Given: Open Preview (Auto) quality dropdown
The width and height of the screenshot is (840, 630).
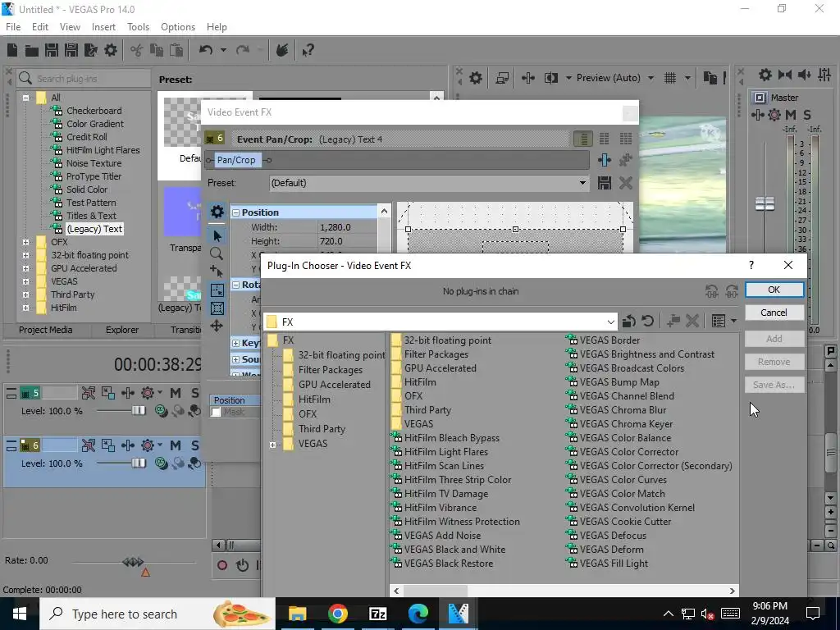Looking at the screenshot, I should (651, 78).
